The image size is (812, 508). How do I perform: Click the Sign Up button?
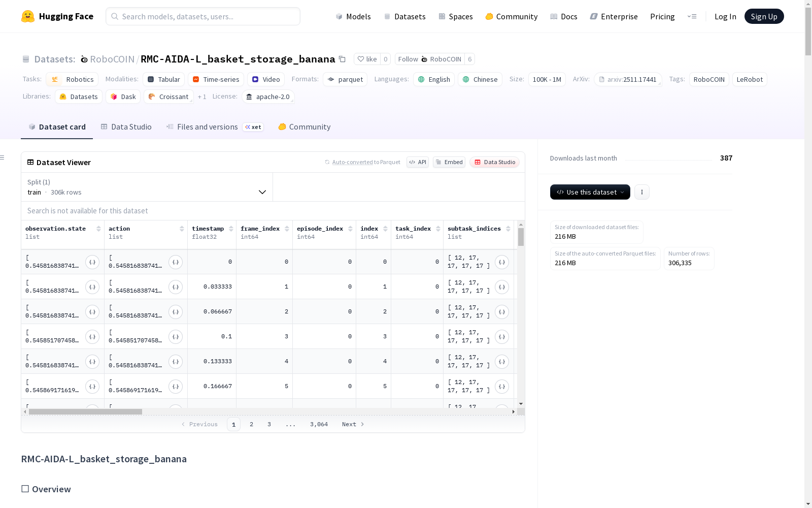coord(764,16)
